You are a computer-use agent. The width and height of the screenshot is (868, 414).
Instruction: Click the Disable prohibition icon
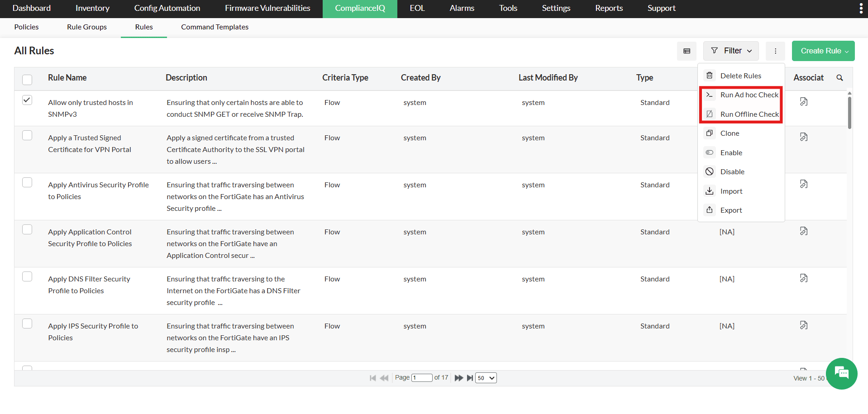coord(710,171)
